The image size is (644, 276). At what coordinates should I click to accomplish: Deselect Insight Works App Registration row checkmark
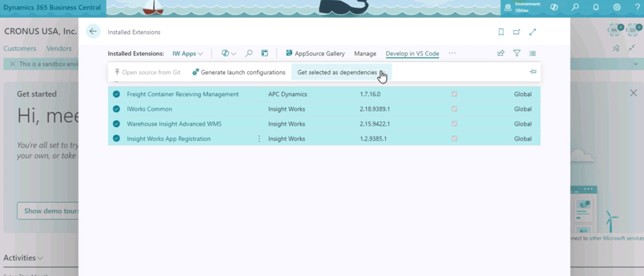116,139
